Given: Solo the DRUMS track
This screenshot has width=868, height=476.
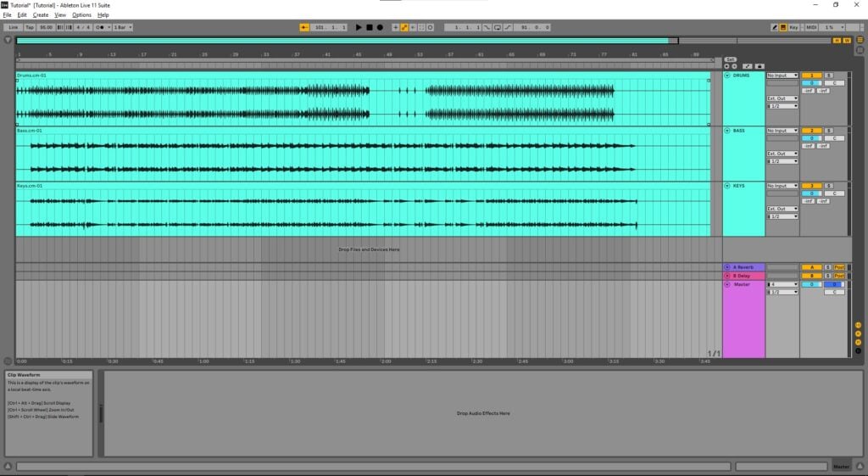Looking at the screenshot, I should (829, 76).
